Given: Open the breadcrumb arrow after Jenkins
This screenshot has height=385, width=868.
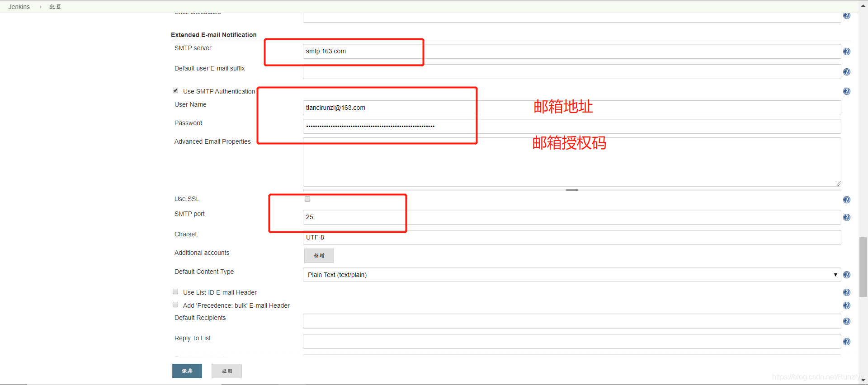Looking at the screenshot, I should click(x=40, y=7).
